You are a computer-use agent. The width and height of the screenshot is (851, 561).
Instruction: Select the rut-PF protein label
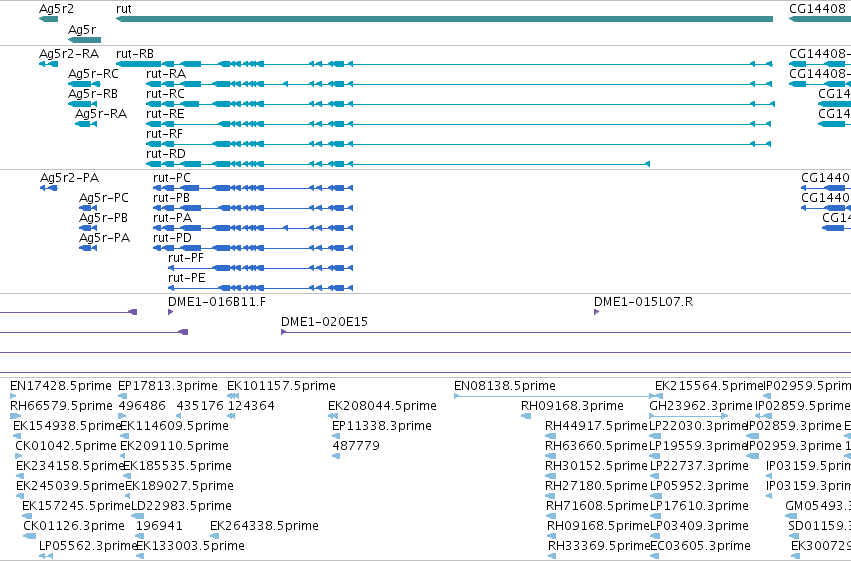(x=186, y=258)
